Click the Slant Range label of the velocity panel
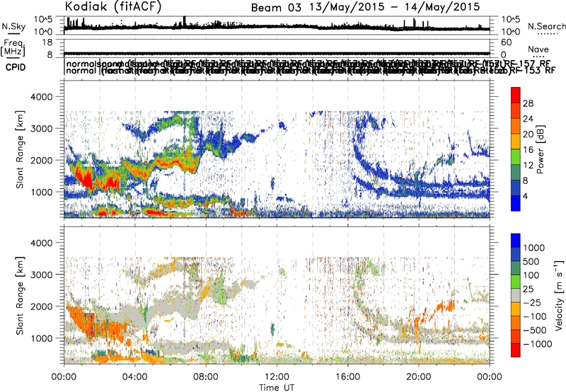566x392 pixels. click(x=20, y=296)
